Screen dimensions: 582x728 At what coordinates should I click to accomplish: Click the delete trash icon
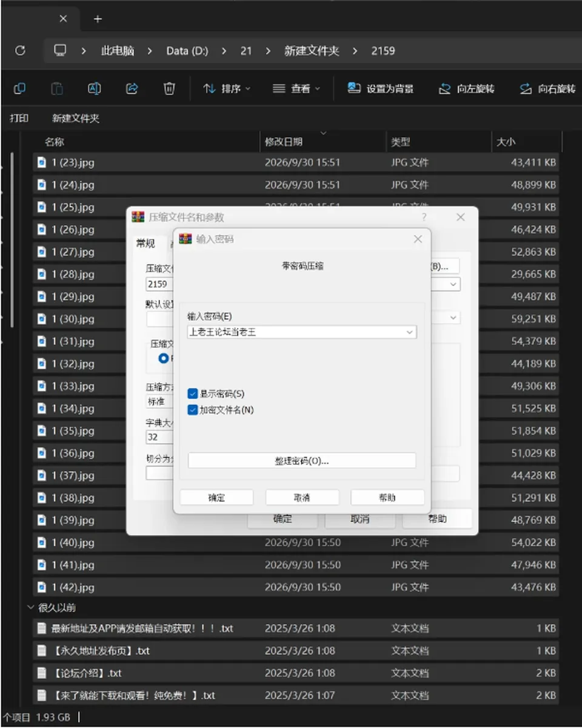(169, 88)
